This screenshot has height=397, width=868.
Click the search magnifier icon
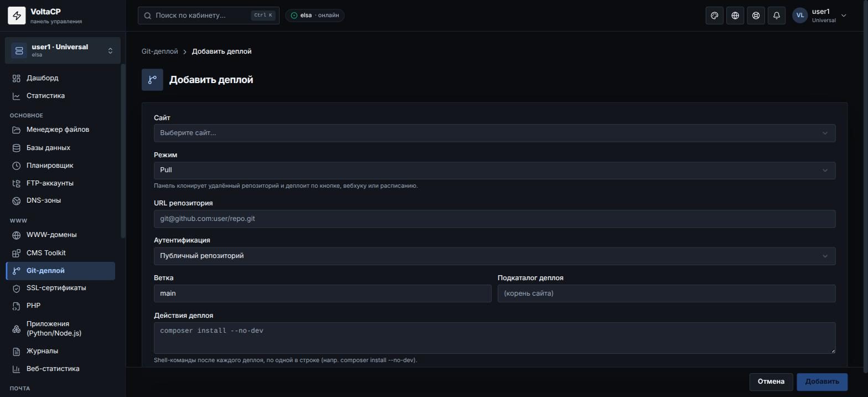coord(148,16)
